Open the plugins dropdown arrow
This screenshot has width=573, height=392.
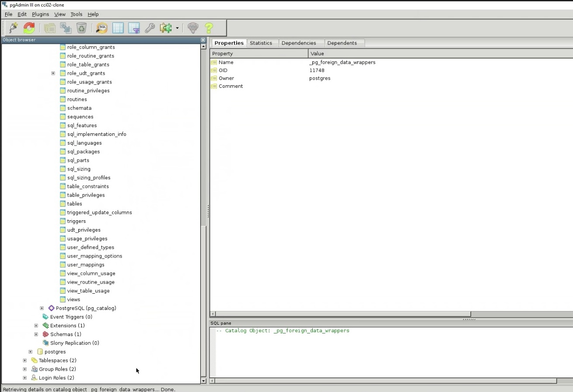tap(177, 28)
